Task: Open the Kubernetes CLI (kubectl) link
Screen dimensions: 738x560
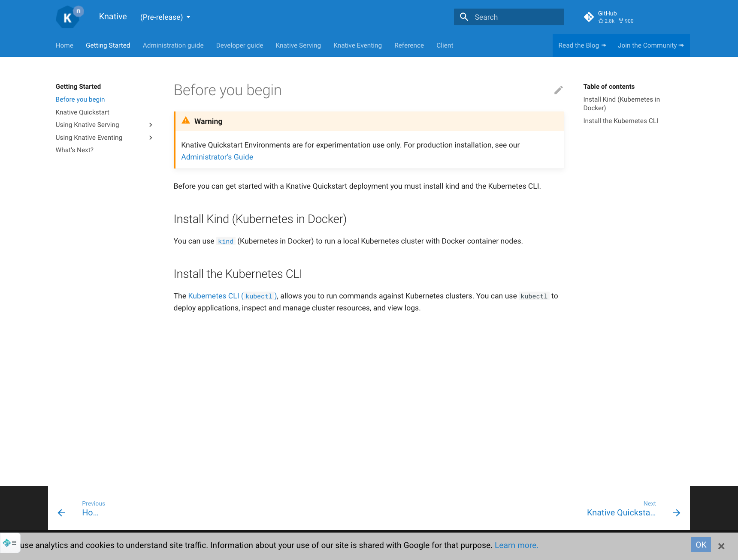Action: click(x=233, y=296)
